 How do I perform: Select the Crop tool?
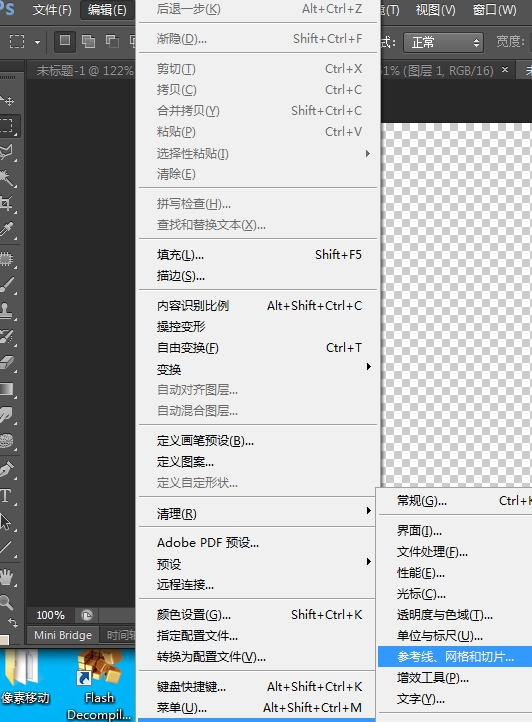7,203
